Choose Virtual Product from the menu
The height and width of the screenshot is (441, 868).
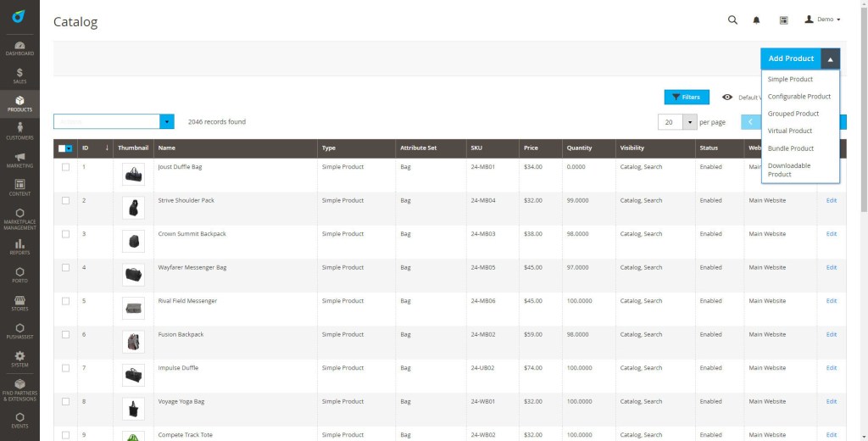coord(789,131)
